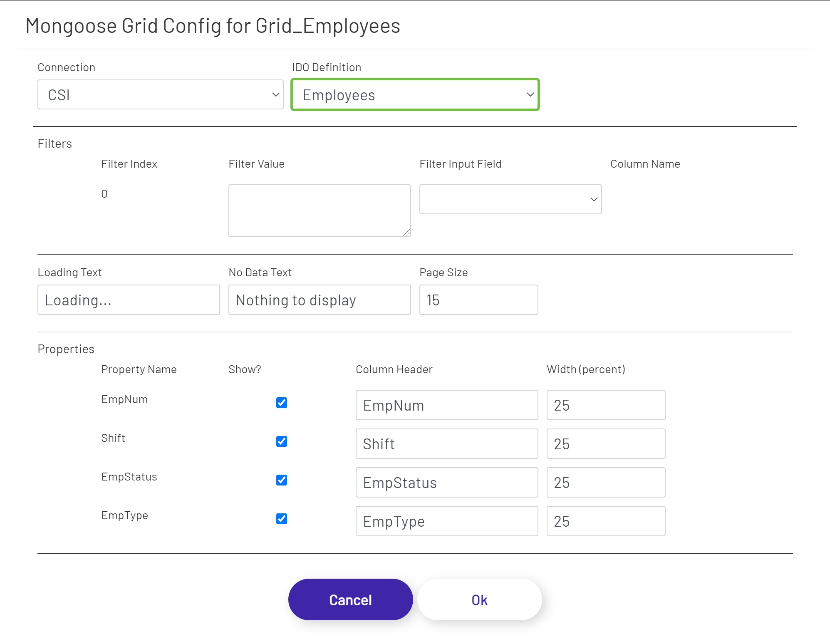The width and height of the screenshot is (830, 644).
Task: Uncheck the Show checkbox for EmpType
Action: (282, 519)
